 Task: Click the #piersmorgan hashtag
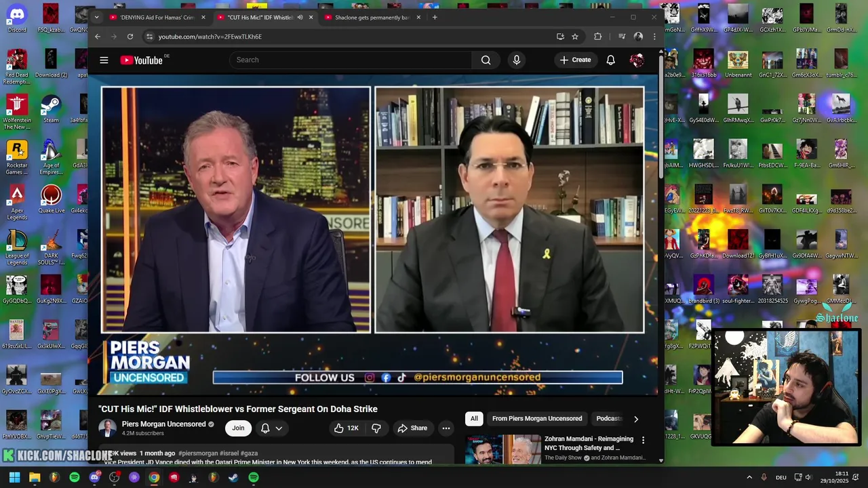(198, 453)
